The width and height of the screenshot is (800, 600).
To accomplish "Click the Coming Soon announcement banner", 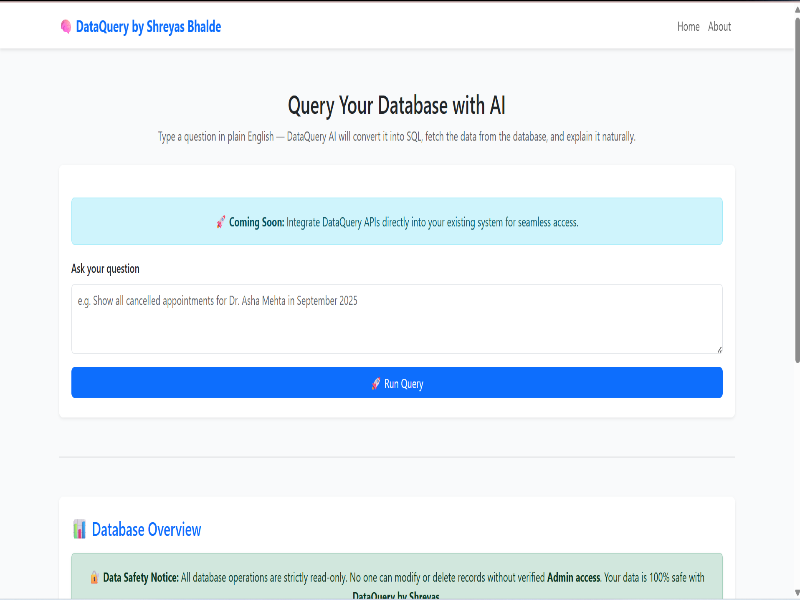I will click(396, 222).
